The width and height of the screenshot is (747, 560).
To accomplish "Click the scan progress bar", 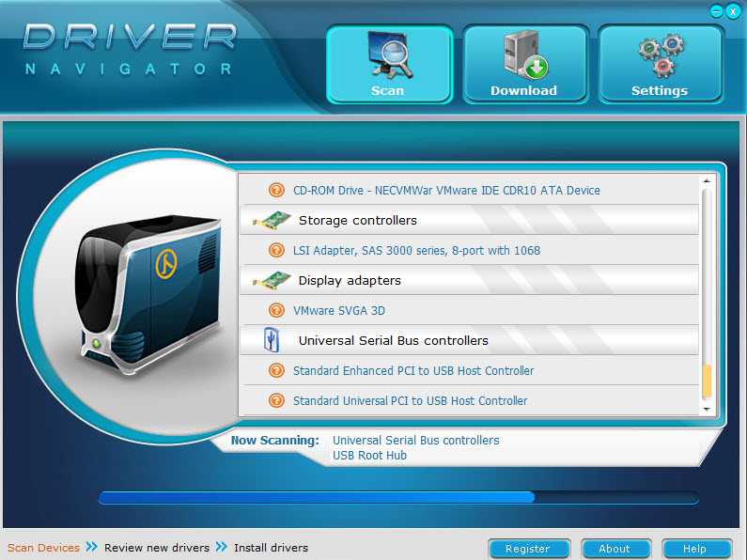I will pos(398,498).
